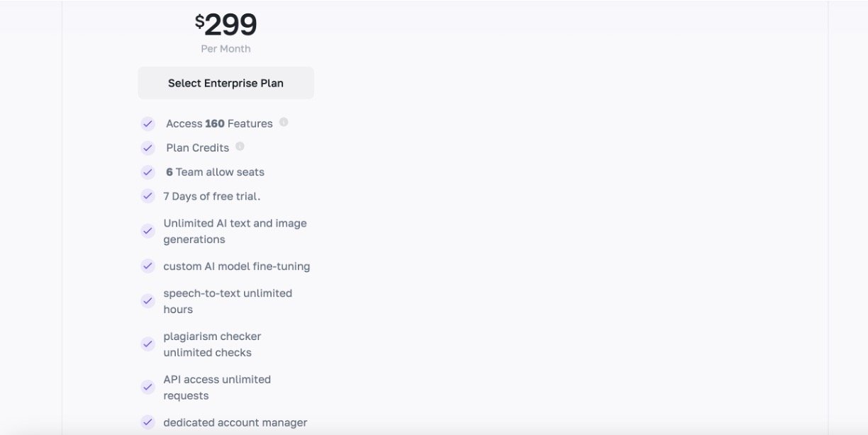Click checkmark beside API access unlimited requests

coord(148,388)
